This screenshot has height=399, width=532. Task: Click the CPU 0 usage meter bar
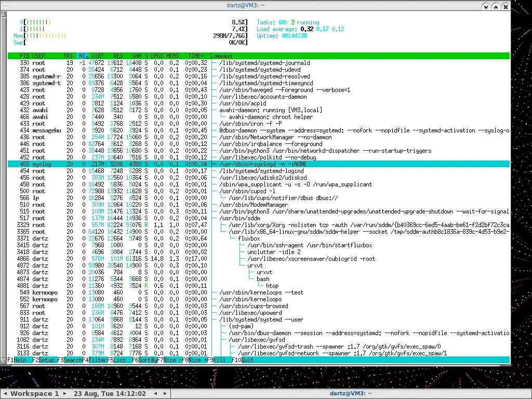tap(134, 22)
